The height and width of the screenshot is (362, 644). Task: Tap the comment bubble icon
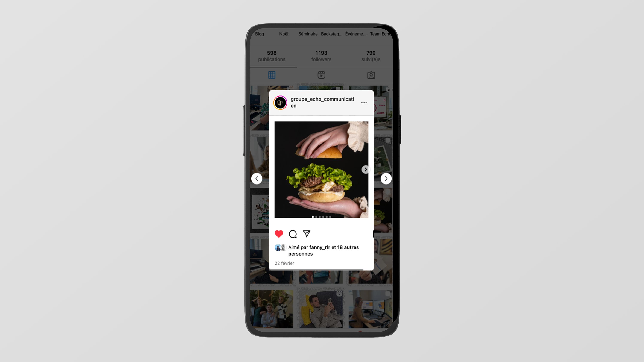tap(292, 233)
